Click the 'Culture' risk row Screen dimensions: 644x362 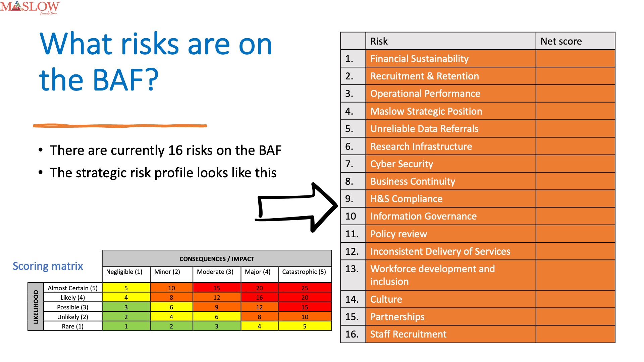(x=478, y=299)
